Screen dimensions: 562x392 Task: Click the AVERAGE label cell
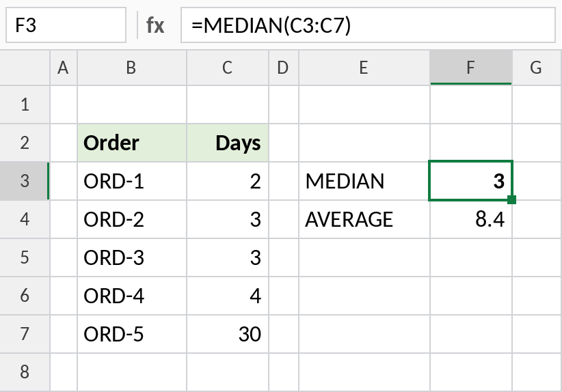pos(364,219)
